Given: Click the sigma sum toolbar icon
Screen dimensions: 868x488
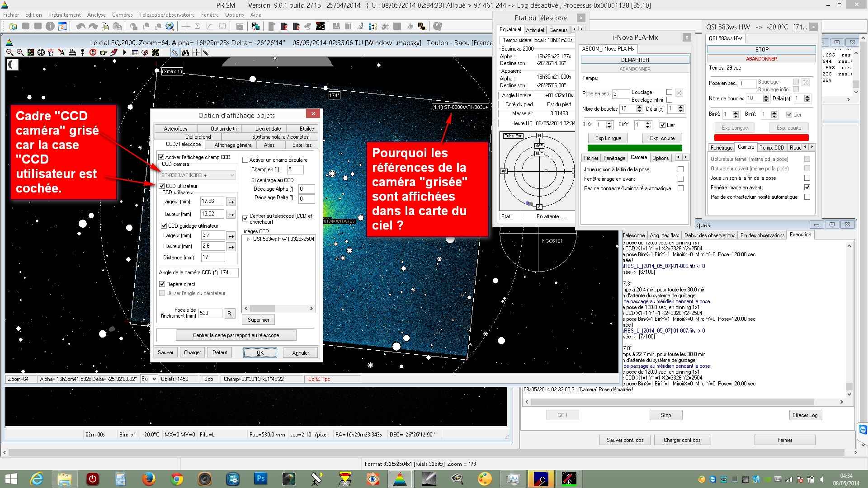Looking at the screenshot, I should tap(198, 26).
